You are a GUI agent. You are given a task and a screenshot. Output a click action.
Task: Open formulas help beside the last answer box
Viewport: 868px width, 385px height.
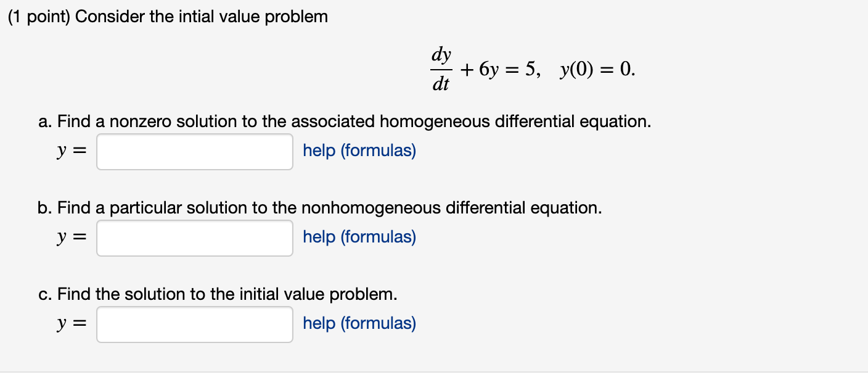click(x=359, y=323)
